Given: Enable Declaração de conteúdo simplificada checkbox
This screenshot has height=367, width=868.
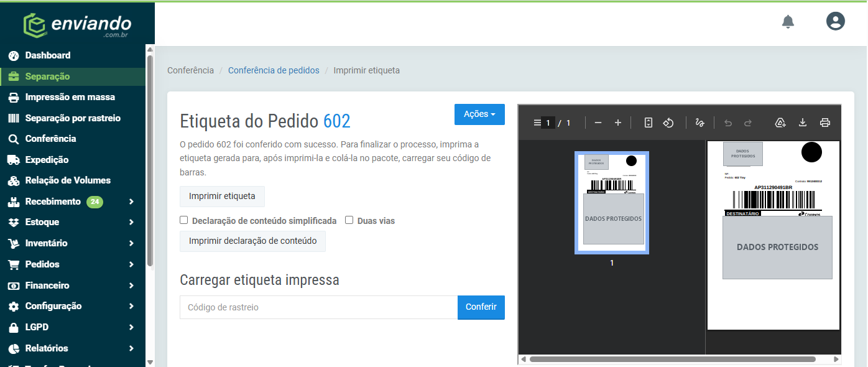Looking at the screenshot, I should (x=183, y=220).
